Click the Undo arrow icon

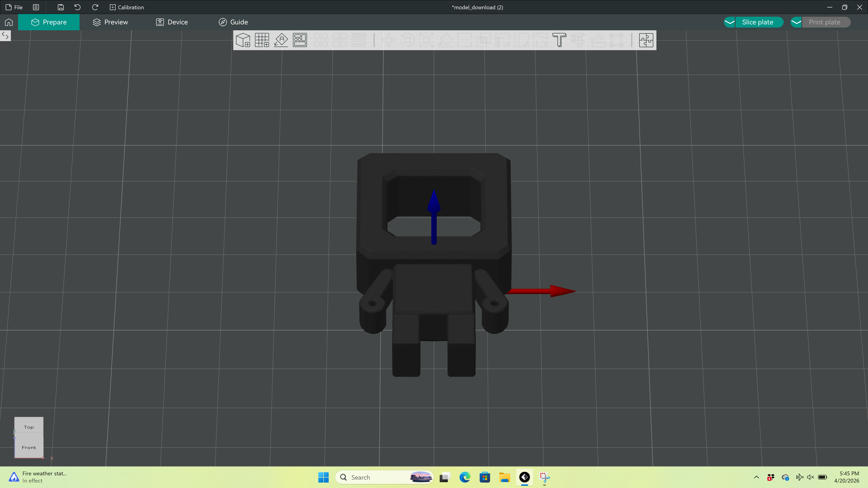78,7
